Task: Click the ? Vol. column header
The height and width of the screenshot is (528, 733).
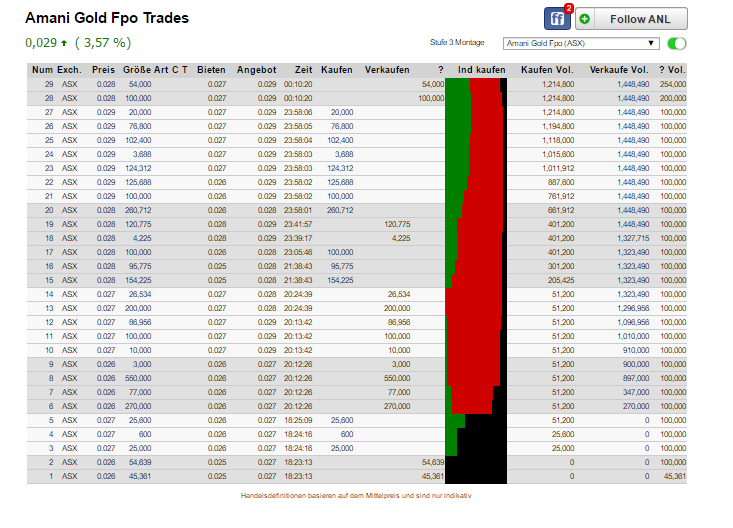Action: (x=672, y=70)
